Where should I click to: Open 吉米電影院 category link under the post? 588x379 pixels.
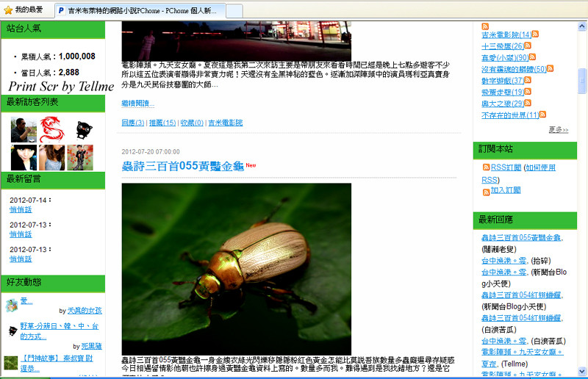pyautogui.click(x=226, y=123)
